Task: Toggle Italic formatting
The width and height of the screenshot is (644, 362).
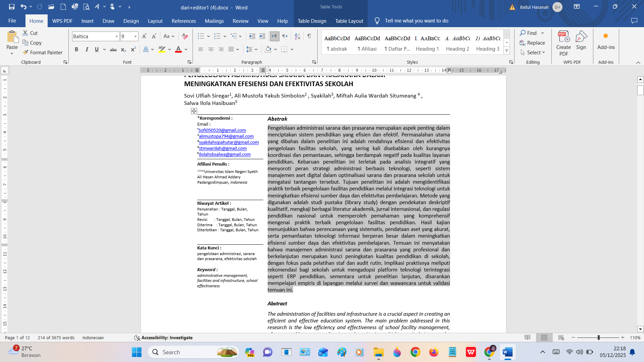Action: click(87, 49)
